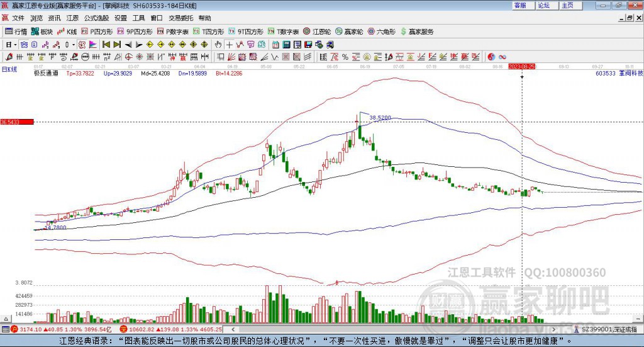
Task: Open the 窗口 menu
Action: coord(157,18)
